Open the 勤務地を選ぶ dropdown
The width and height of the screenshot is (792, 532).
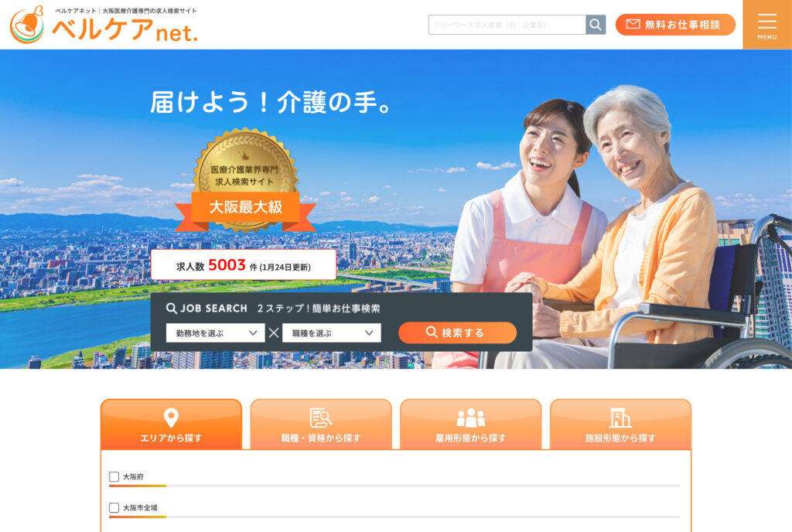(x=215, y=333)
